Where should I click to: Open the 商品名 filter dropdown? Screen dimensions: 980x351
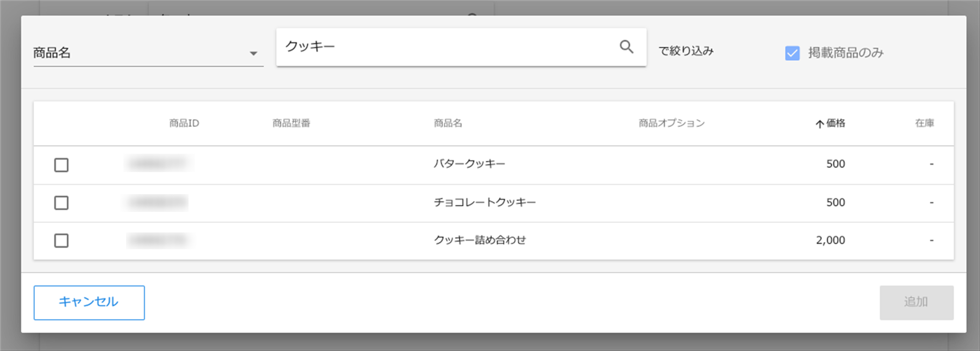coord(148,52)
